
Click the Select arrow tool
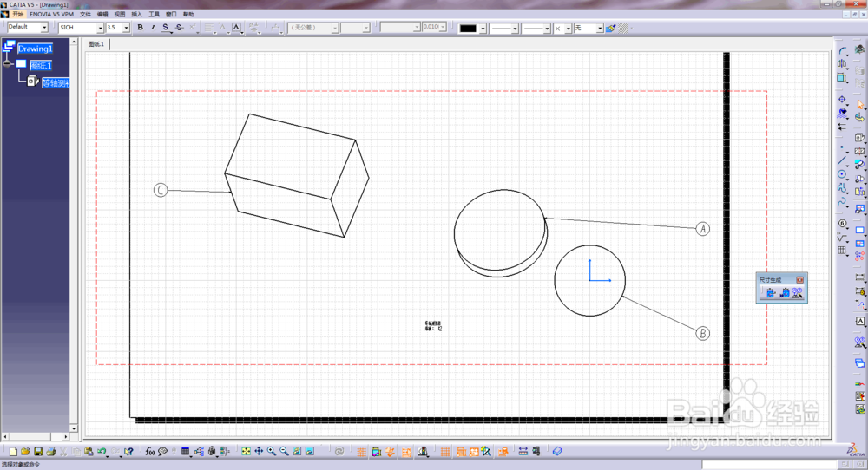point(859,105)
